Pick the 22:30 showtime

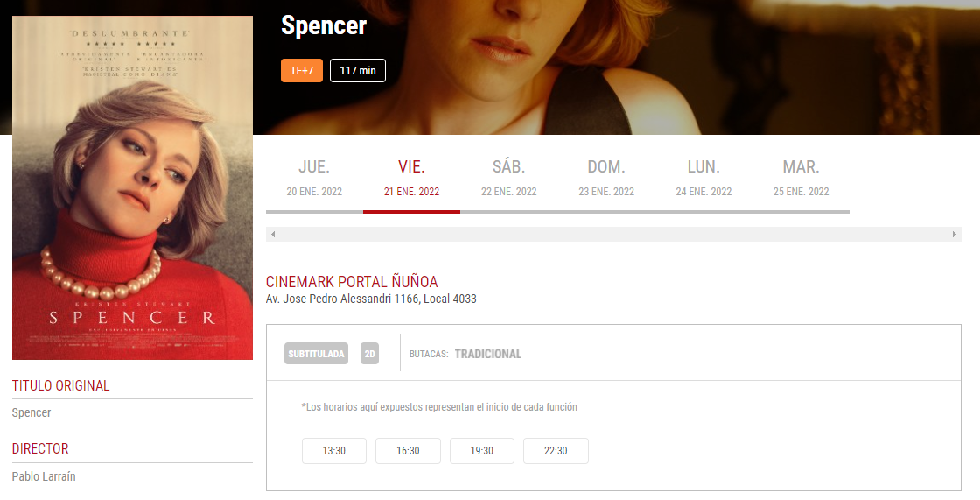tap(556, 451)
